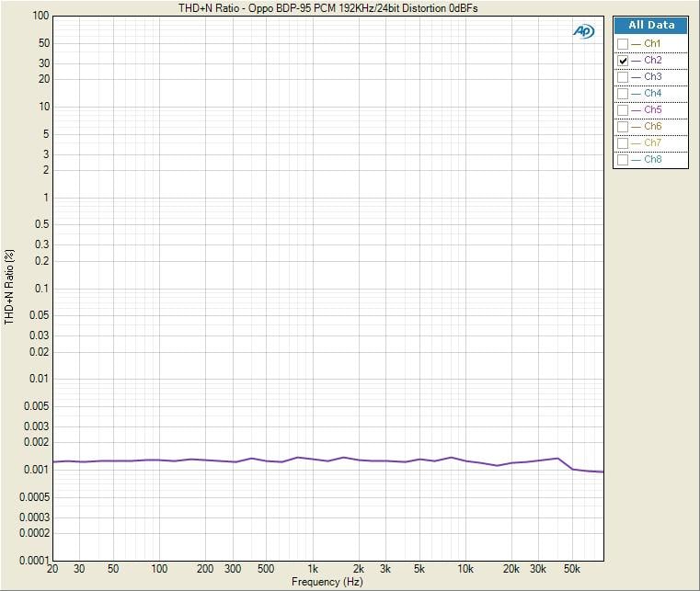
Task: Click the Ch8 legend label text
Action: pos(652,160)
